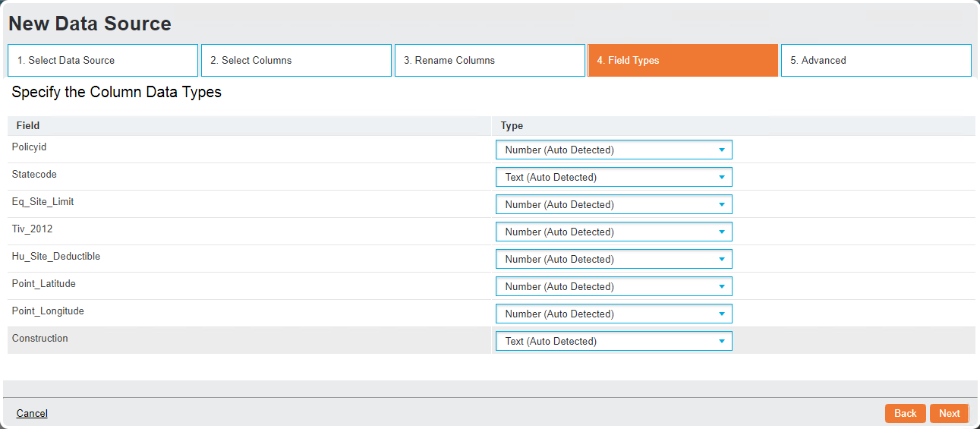Screen dimensions: 980x429
Task: Click the Field column header
Action: (x=28, y=125)
